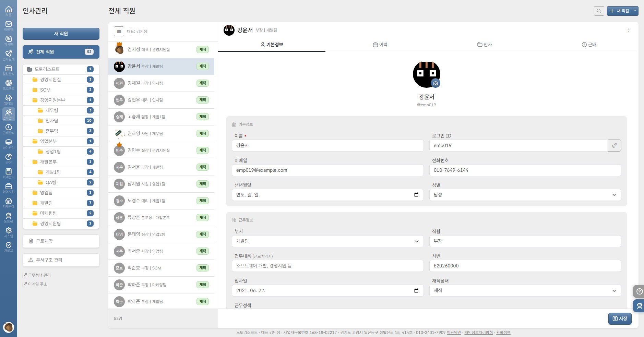This screenshot has height=337, width=644.
Task: Open the 근무정책 관리 link
Action: tap(39, 275)
